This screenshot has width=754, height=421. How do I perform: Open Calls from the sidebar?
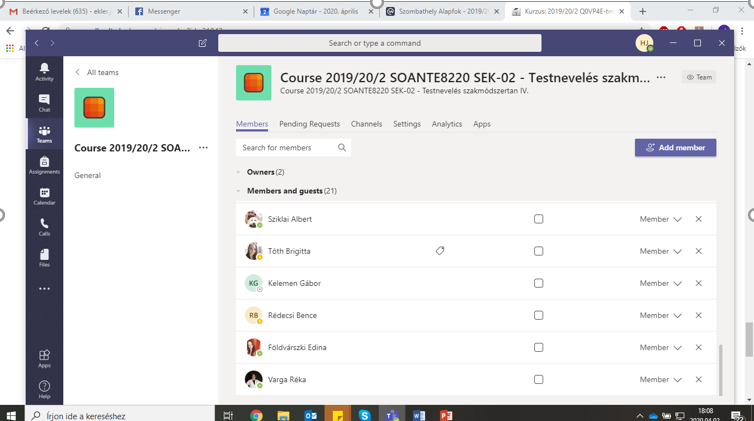[44, 227]
